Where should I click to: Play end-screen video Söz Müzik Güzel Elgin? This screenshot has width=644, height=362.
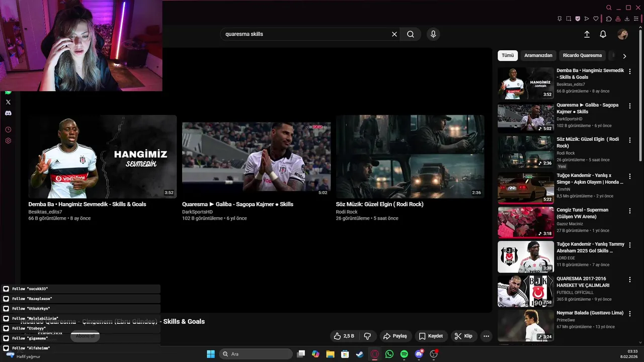pyautogui.click(x=410, y=156)
